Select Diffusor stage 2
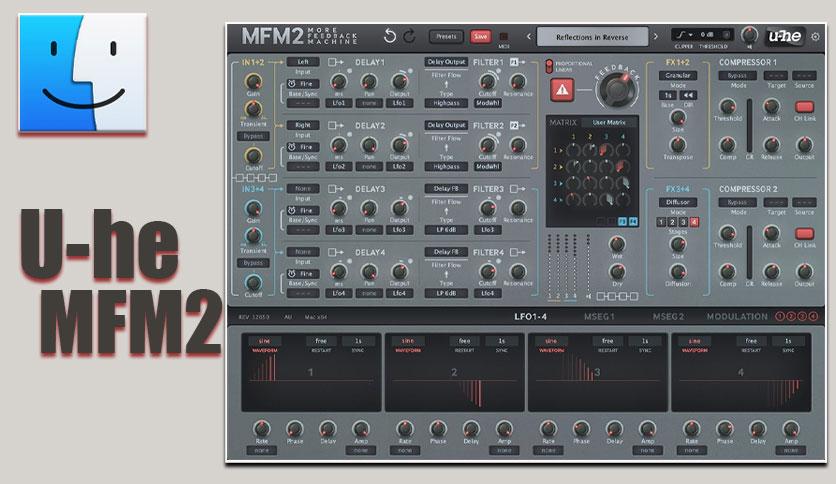Screen dimensions: 836x484 coord(672,222)
